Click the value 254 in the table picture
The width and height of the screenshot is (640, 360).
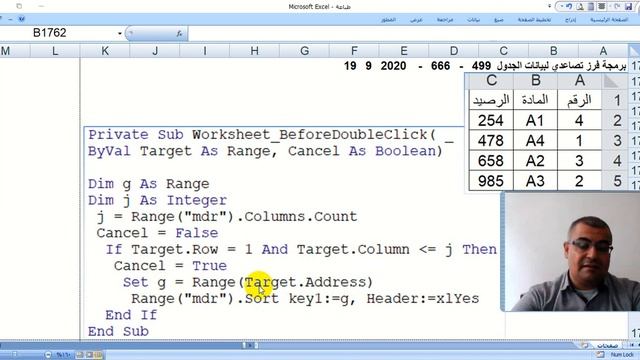pyautogui.click(x=491, y=120)
